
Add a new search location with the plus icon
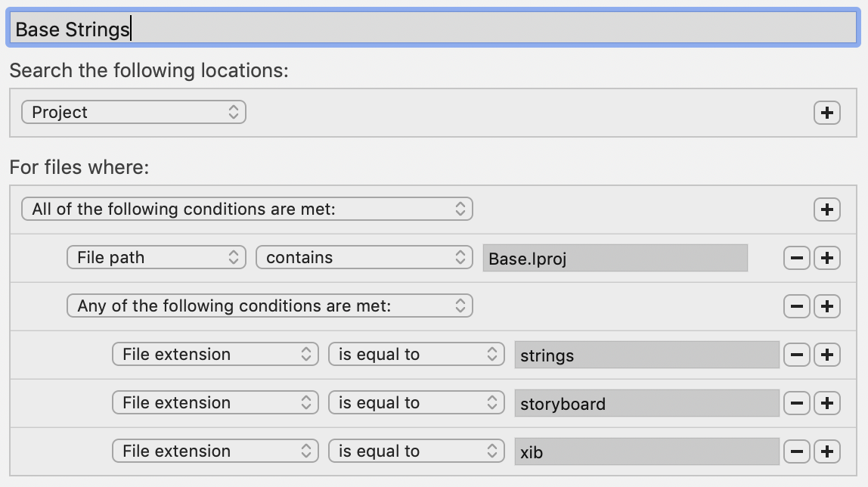tap(827, 112)
